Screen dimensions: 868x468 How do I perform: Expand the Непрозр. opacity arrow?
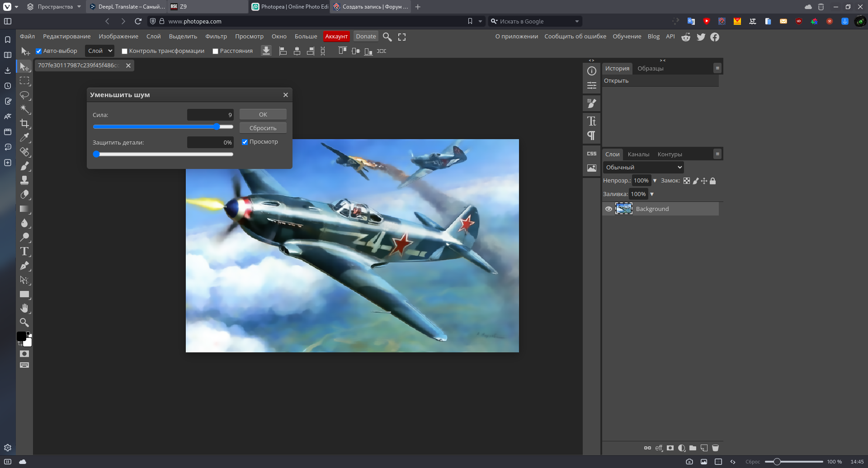(655, 181)
